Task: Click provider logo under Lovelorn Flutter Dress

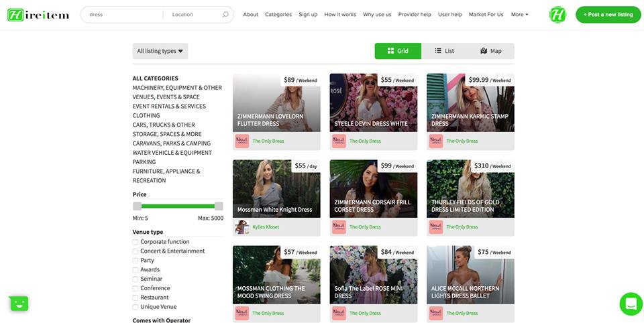Action: tap(242, 141)
